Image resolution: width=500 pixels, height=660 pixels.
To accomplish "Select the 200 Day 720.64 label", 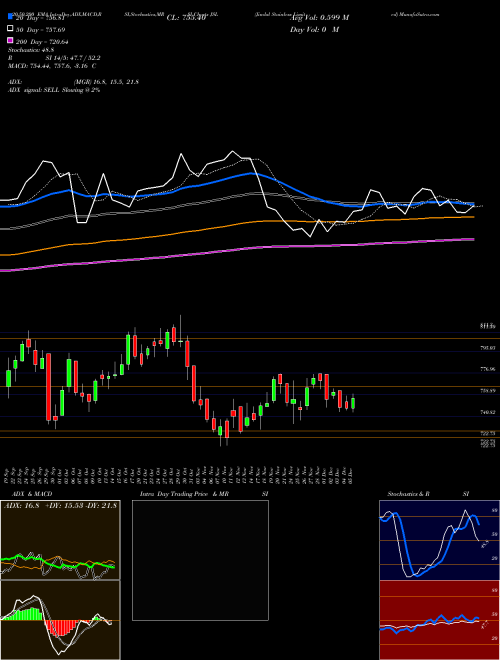I will [42, 41].
